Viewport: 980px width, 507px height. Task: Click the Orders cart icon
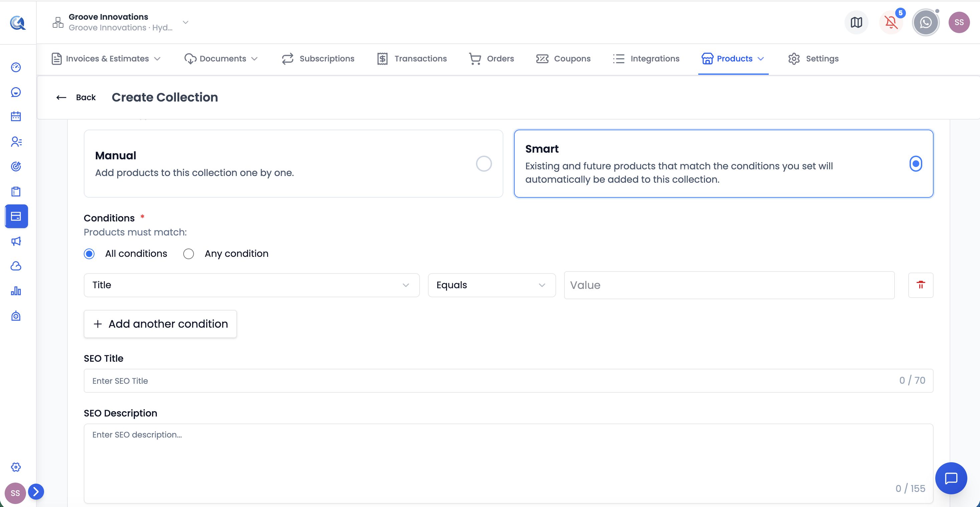coord(475,59)
